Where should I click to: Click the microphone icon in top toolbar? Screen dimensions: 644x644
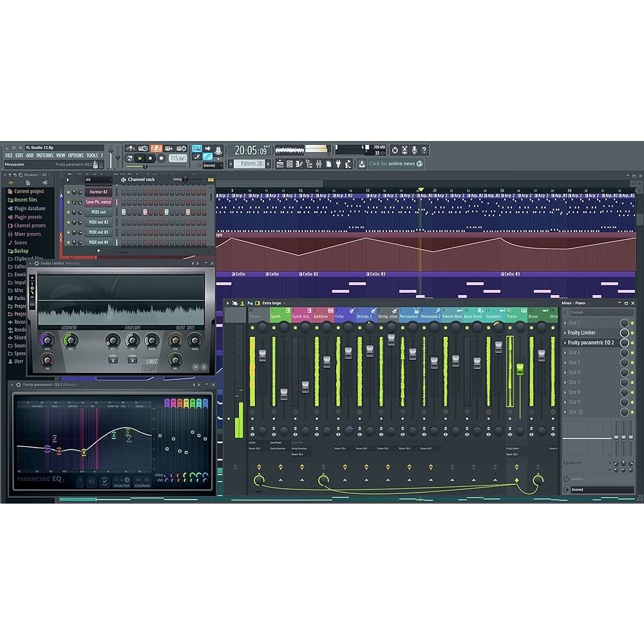point(414,150)
